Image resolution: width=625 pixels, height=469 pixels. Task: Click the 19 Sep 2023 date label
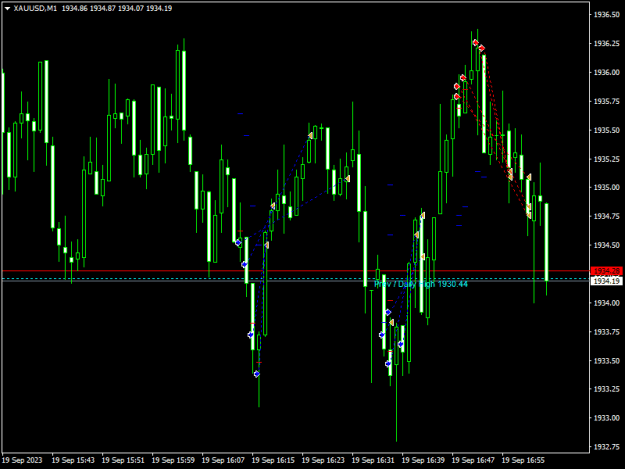point(22,460)
